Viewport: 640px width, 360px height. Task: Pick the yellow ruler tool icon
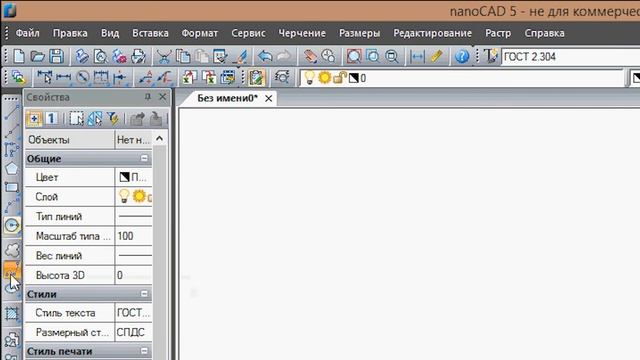(436, 56)
